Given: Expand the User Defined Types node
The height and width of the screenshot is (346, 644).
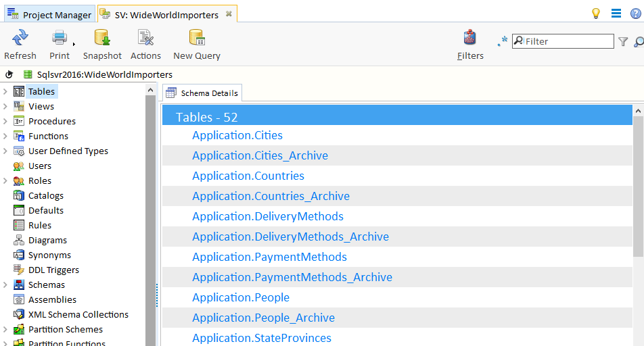Looking at the screenshot, I should pyautogui.click(x=5, y=151).
